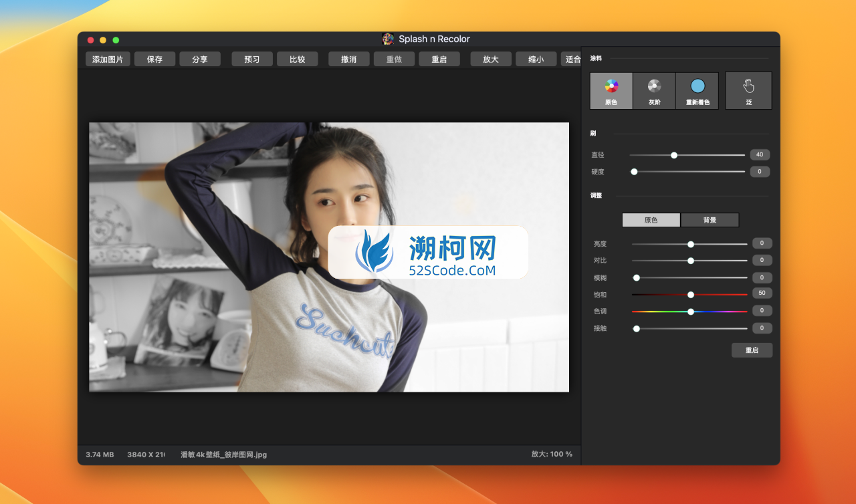Adjust the 饱和 saturation slider
Viewport: 856px width, 504px height.
[689, 294]
